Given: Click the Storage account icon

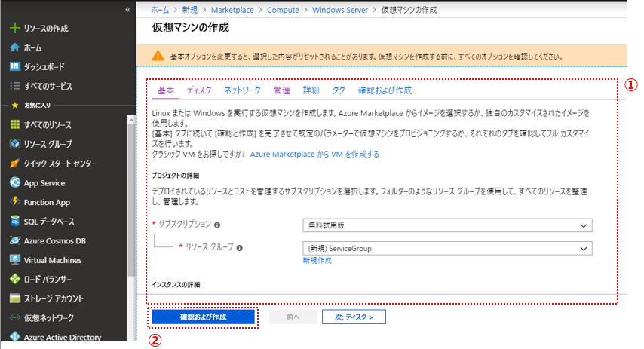Looking at the screenshot, I should tap(15, 298).
